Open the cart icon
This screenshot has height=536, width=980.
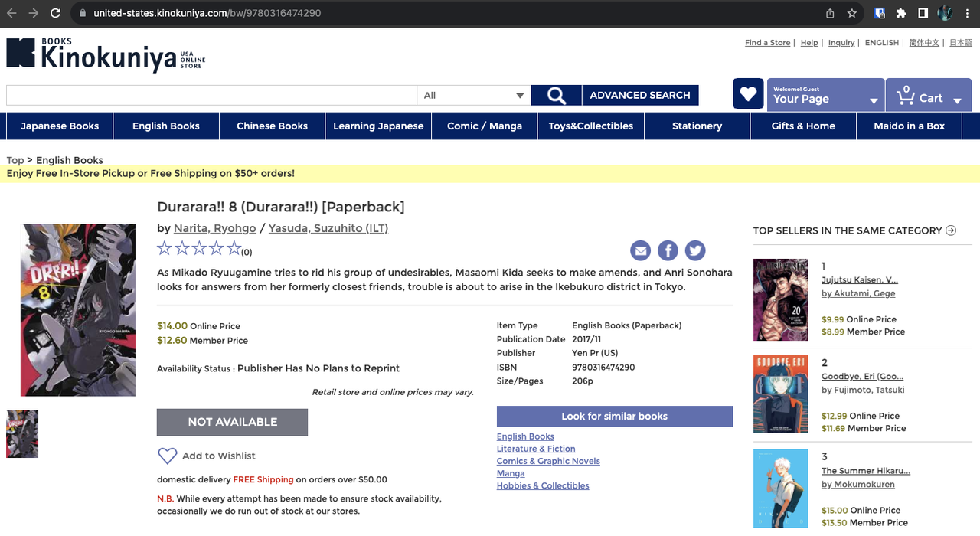point(906,95)
